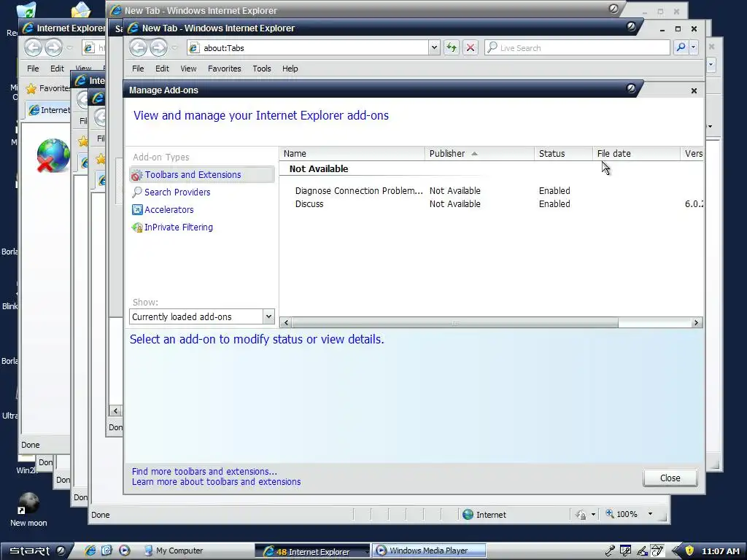Expand the about:Tabs address bar dropdown
Image resolution: width=747 pixels, height=560 pixels.
433,47
